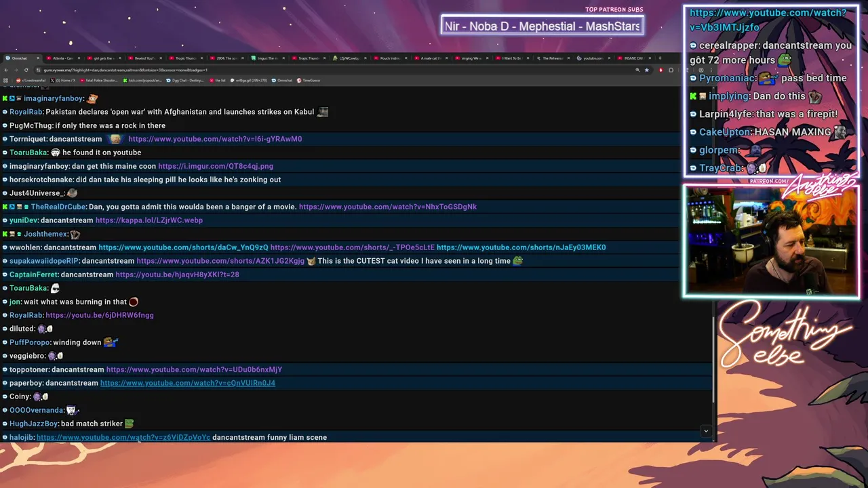
Task: Click the emote after the Kabul headline
Action: 323,112
